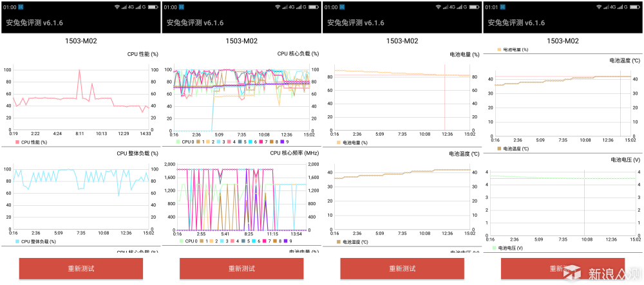Click 重新测试 under the CPU 整体负载 chart
The image size is (644, 285).
81,269
